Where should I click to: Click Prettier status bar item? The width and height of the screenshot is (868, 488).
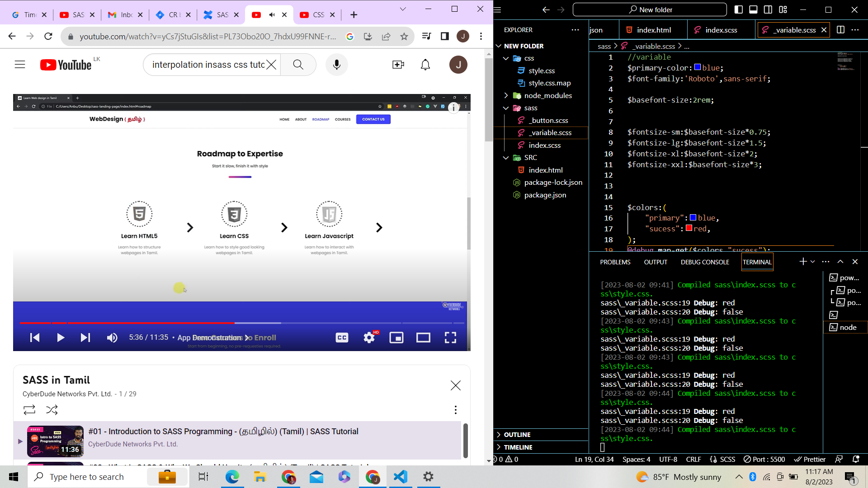click(810, 459)
